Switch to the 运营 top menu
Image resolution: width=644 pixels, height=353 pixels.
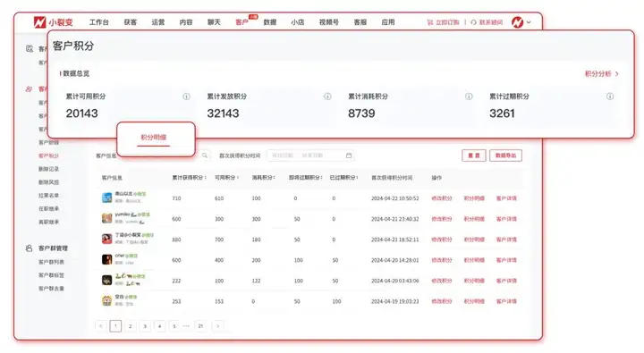(x=158, y=22)
